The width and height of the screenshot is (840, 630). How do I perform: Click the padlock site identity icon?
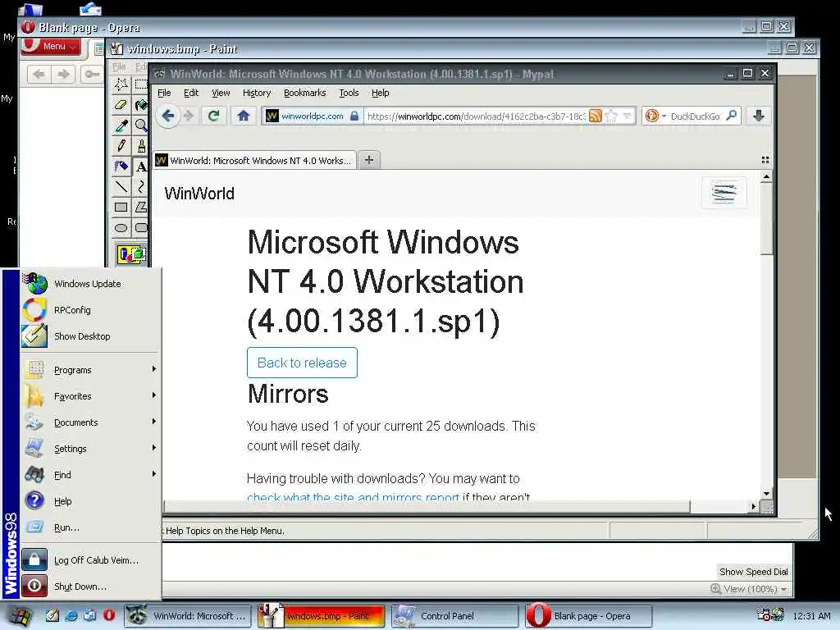354,116
